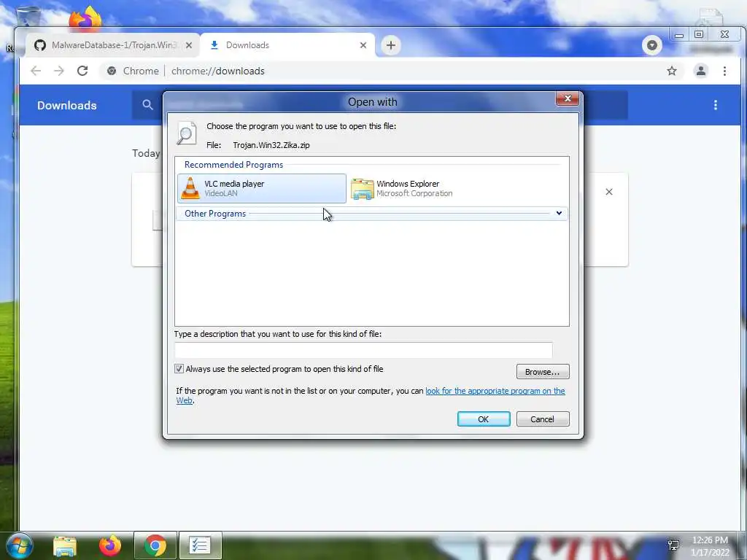Remove download item with X button
The image size is (747, 560).
point(609,192)
